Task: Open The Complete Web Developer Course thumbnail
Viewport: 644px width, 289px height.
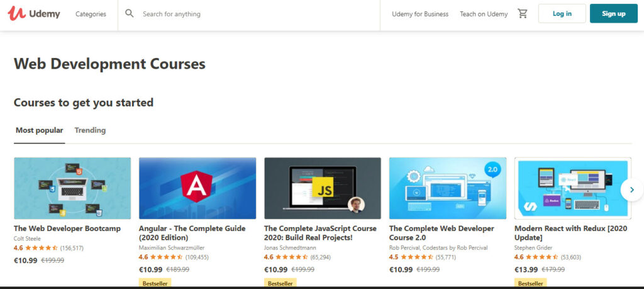Action: tap(448, 188)
